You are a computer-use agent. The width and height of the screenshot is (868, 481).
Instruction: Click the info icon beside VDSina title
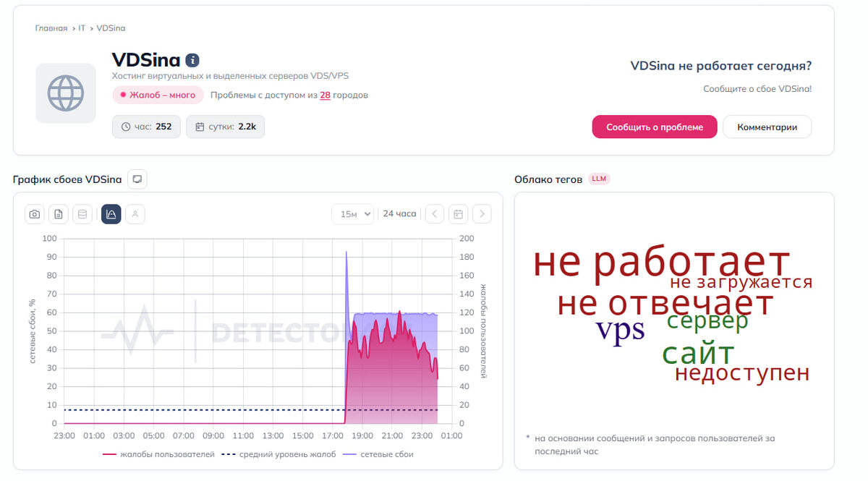(x=192, y=60)
